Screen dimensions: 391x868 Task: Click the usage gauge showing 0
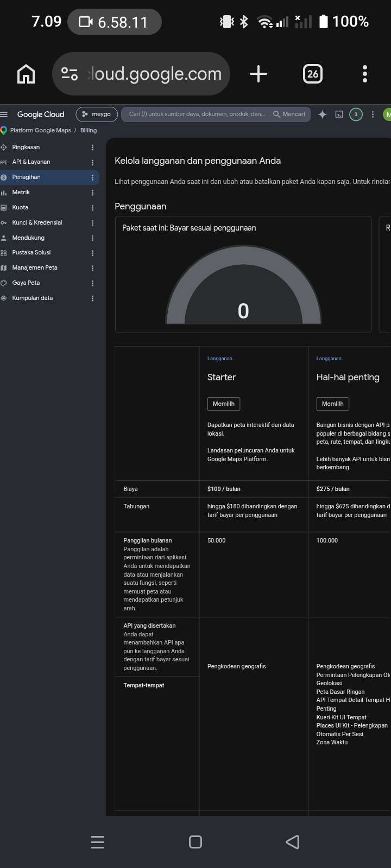click(243, 285)
